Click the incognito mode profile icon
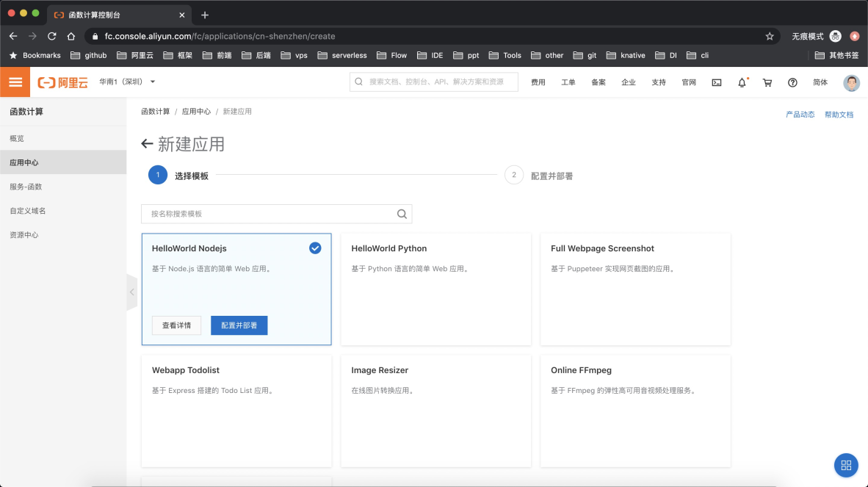The width and height of the screenshot is (868, 487). tap(836, 36)
